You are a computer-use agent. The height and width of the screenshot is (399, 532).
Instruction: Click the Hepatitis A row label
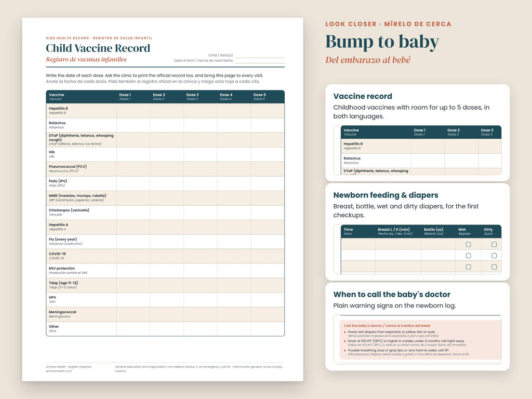coord(58,227)
